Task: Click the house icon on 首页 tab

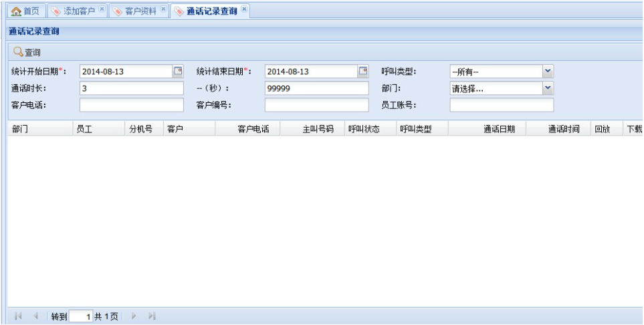Action: click(x=16, y=11)
